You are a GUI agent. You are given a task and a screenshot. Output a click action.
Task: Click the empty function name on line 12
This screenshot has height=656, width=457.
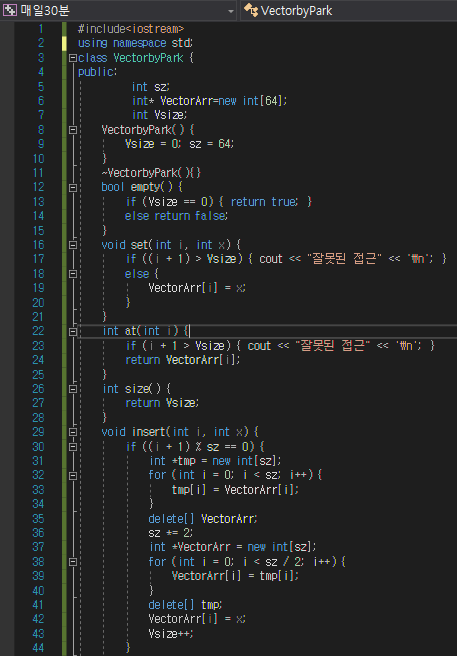145,187
